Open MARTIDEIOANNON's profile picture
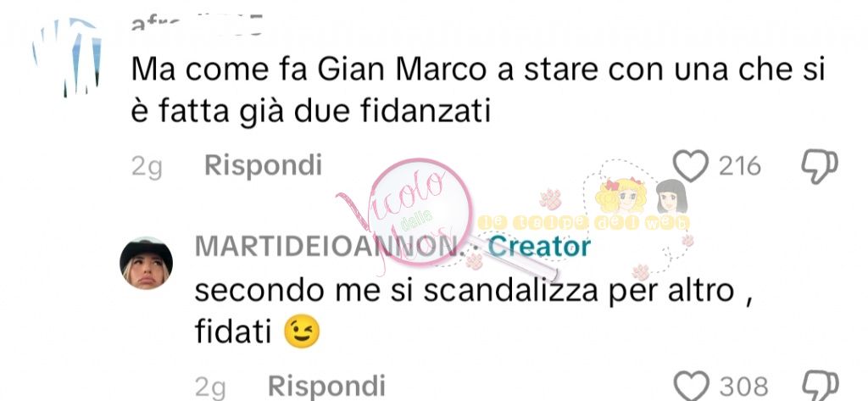Image resolution: width=868 pixels, height=401 pixels. tap(146, 263)
